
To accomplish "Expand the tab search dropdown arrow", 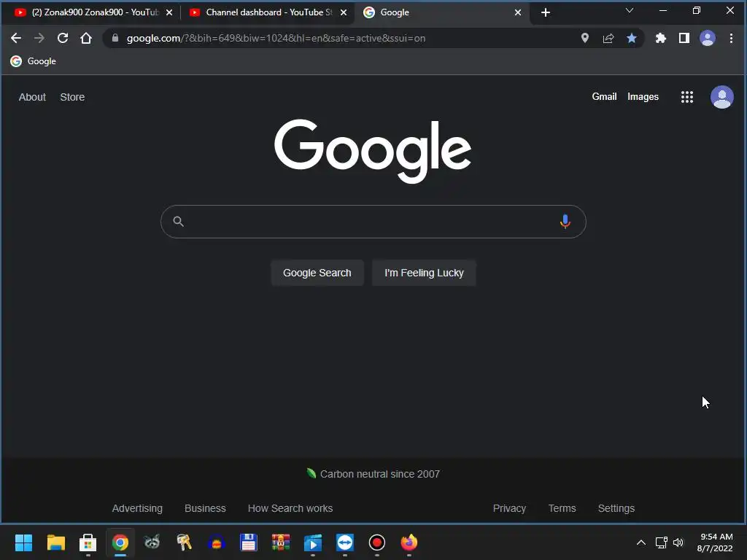I will click(x=630, y=10).
